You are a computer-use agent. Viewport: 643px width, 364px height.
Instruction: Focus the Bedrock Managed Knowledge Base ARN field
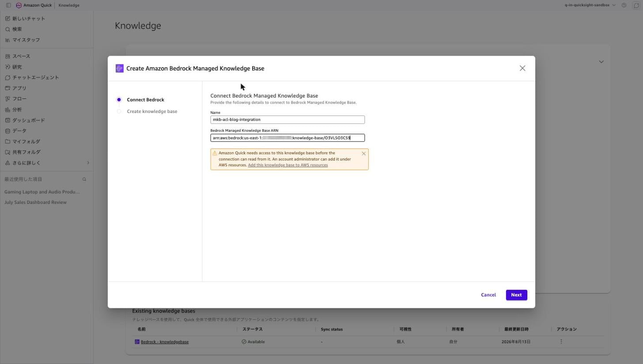pyautogui.click(x=287, y=138)
